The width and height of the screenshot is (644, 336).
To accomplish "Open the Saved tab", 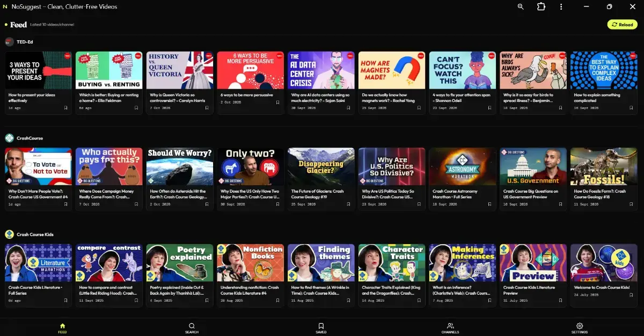I will coord(321,328).
